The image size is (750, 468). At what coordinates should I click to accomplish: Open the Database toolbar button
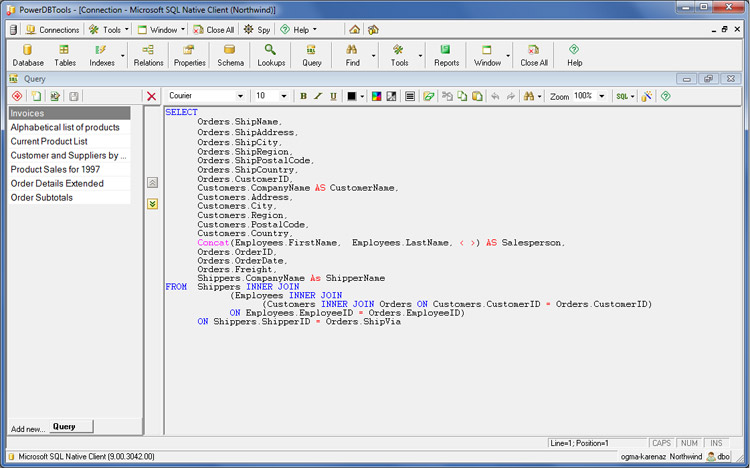tap(28, 55)
